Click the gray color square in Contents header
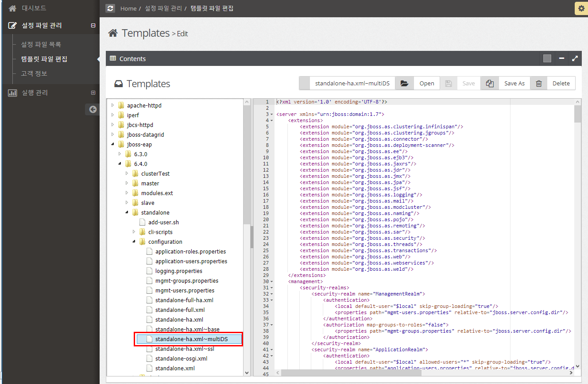The image size is (588, 384). click(x=547, y=58)
